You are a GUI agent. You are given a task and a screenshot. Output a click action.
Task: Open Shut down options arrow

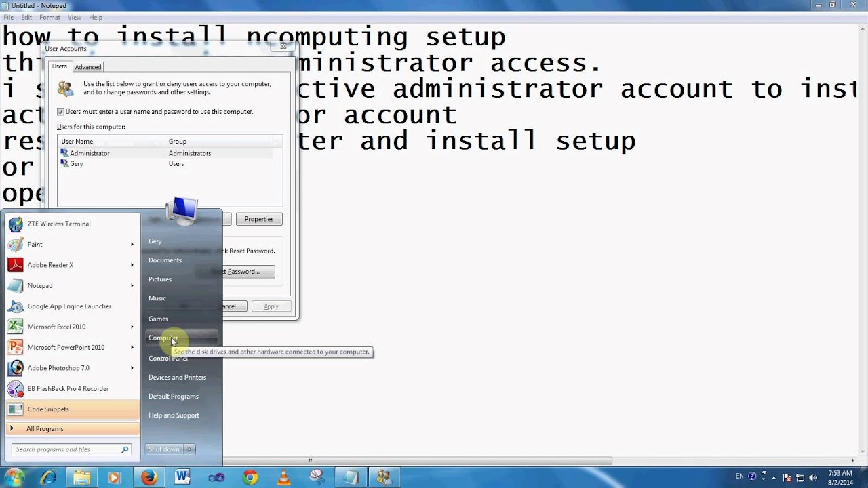[x=190, y=449]
